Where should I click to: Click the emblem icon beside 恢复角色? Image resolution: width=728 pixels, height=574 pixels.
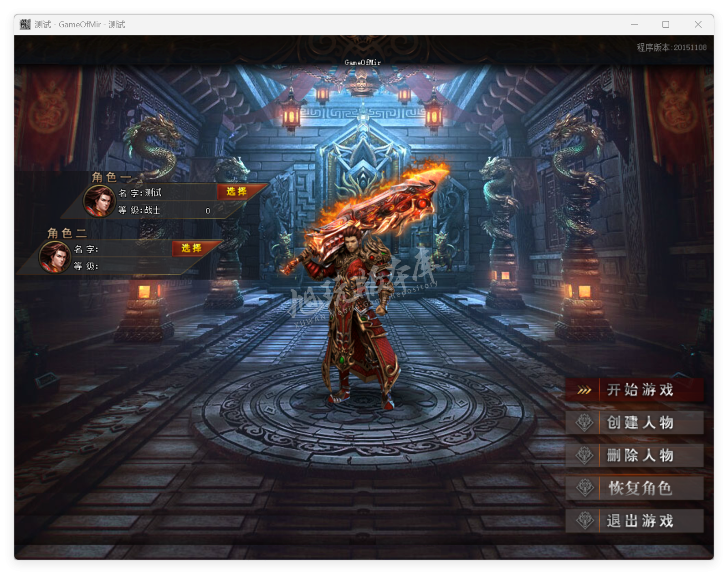(584, 488)
